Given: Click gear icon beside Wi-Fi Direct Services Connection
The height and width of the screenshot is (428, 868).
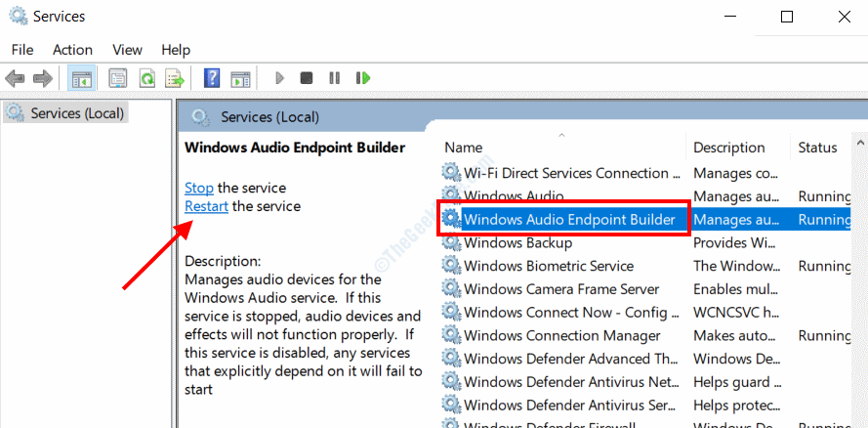Looking at the screenshot, I should [451, 173].
